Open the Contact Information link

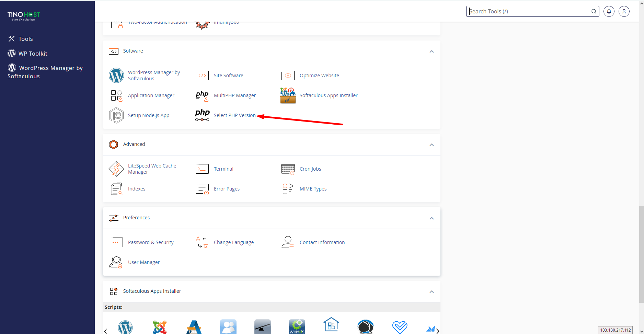point(322,242)
